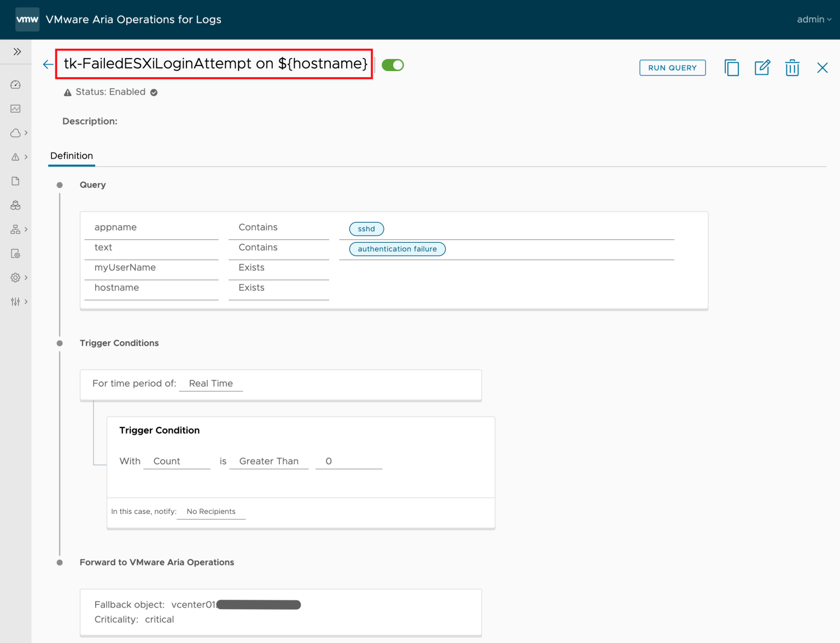Delete the alert using trash icon

(x=792, y=68)
